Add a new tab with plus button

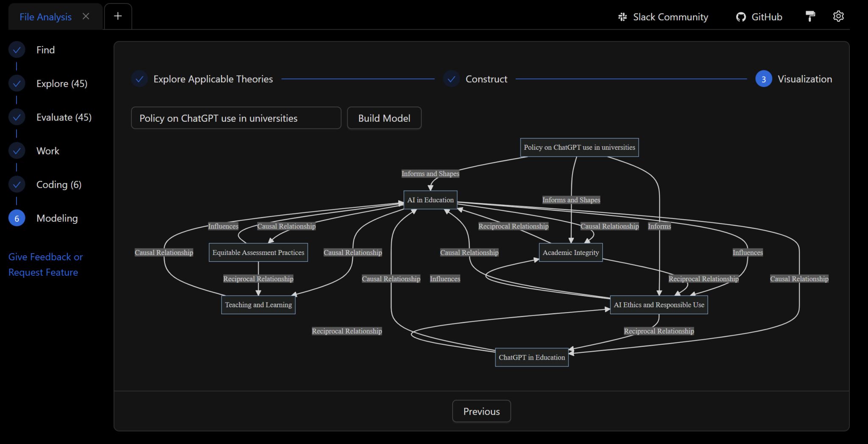pyautogui.click(x=118, y=17)
